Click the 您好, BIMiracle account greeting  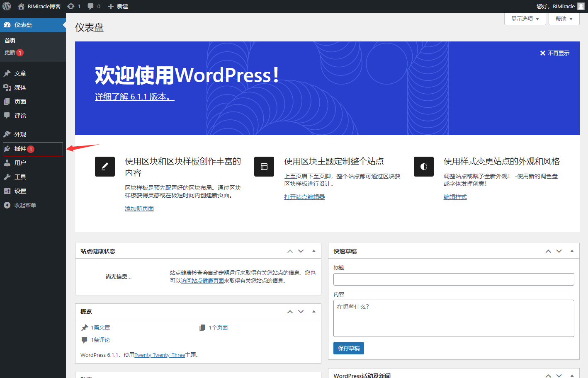(556, 6)
